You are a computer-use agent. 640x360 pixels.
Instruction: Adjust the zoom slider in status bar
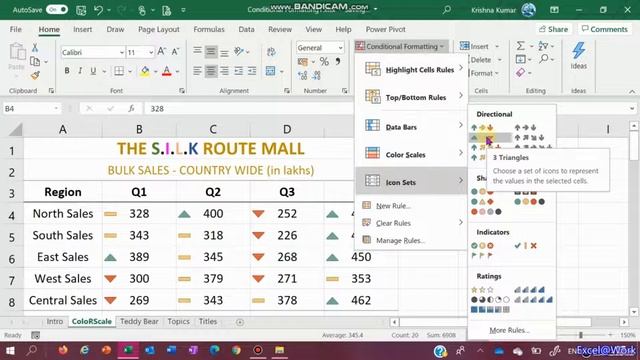pyautogui.click(x=581, y=335)
